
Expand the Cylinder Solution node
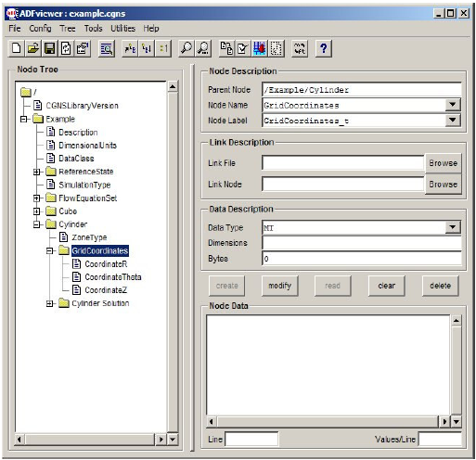coord(49,304)
